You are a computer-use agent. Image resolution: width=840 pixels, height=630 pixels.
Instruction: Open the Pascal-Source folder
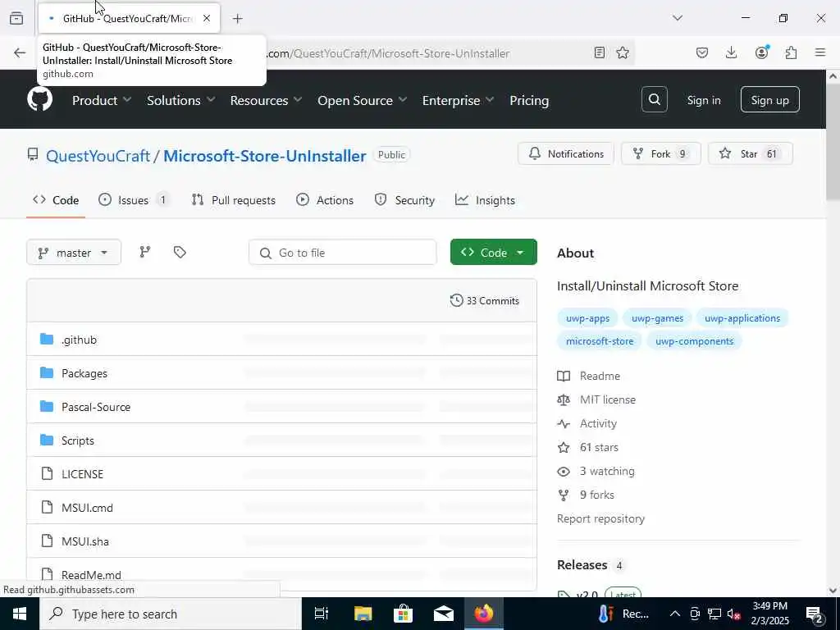(x=96, y=407)
